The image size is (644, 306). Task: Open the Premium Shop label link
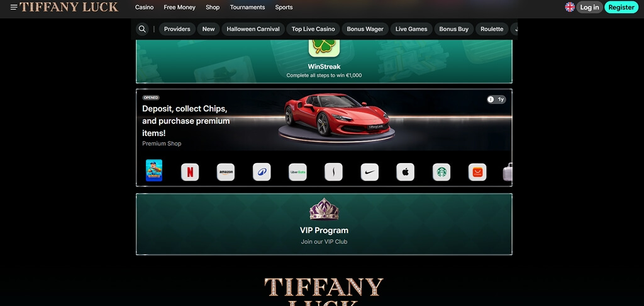pos(162,144)
